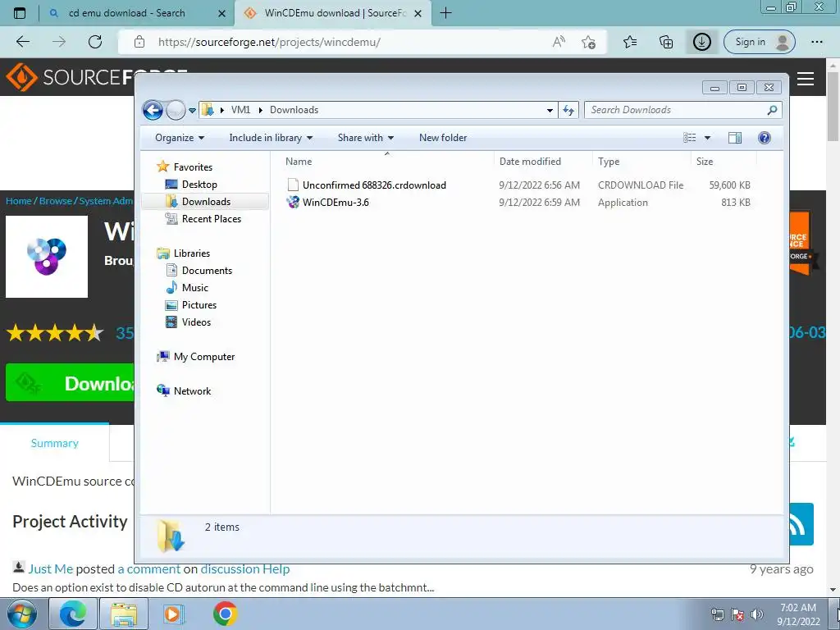Sort files by Date modified column

pyautogui.click(x=530, y=162)
